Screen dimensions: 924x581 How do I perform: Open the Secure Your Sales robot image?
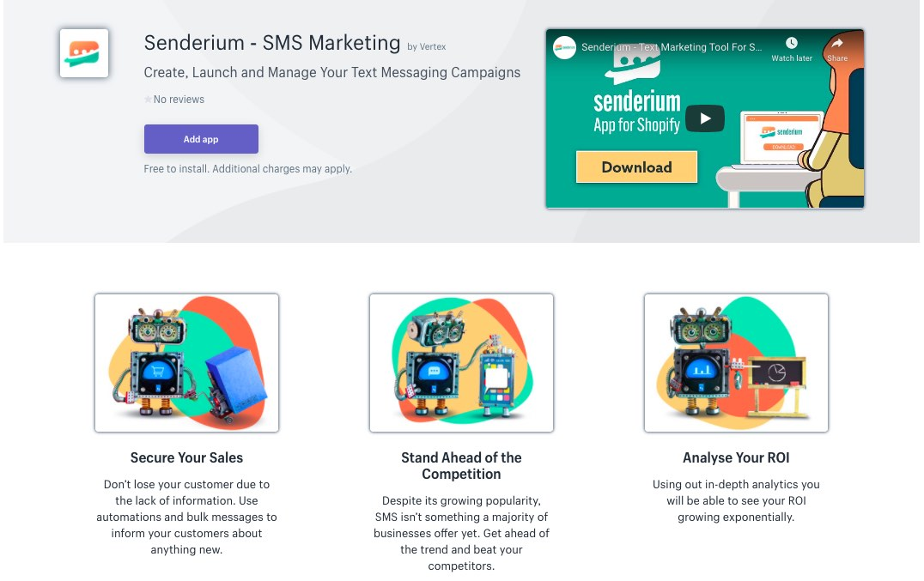tap(187, 363)
